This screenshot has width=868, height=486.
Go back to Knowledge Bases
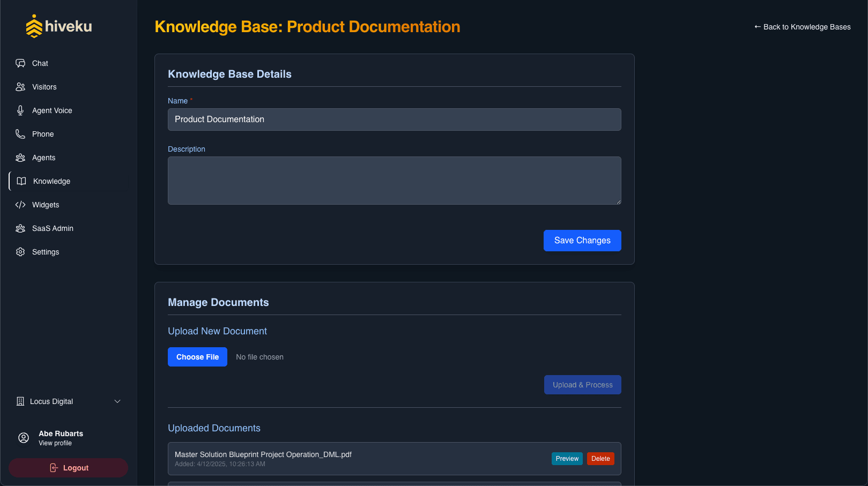(x=802, y=27)
